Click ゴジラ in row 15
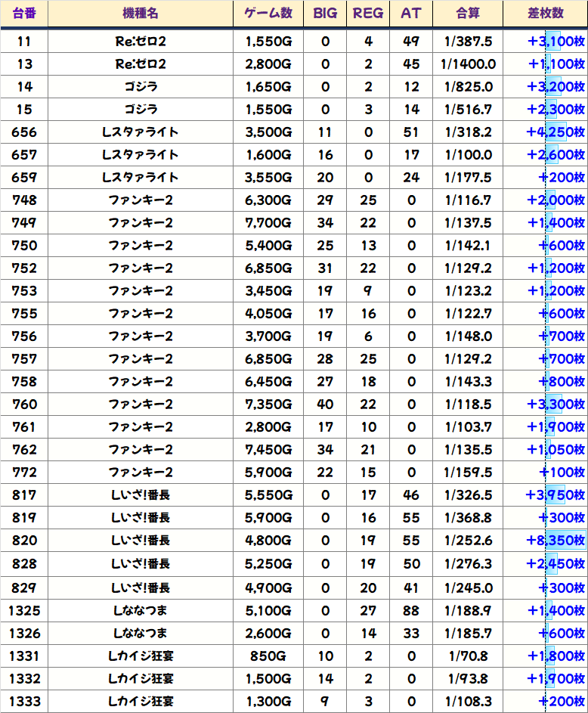 tap(141, 110)
